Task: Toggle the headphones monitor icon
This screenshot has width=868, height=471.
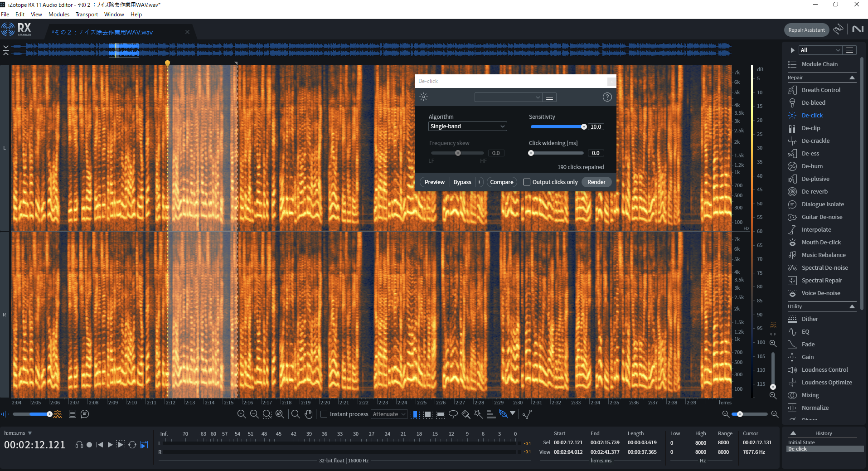Action: pos(79,445)
